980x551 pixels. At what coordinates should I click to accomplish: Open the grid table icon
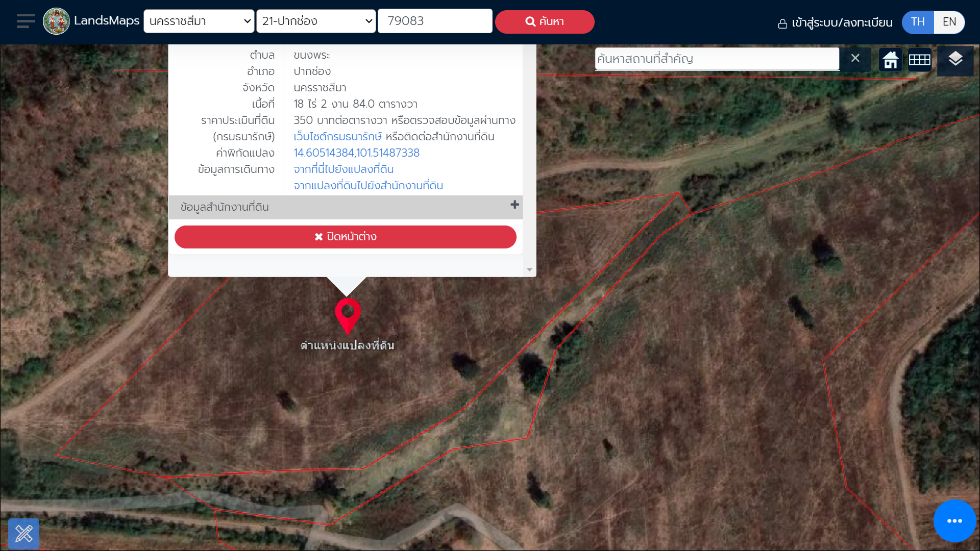click(x=920, y=60)
